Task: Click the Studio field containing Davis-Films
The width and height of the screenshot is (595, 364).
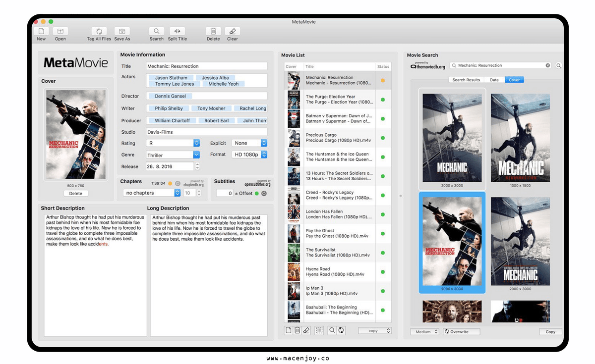Action: click(x=207, y=132)
